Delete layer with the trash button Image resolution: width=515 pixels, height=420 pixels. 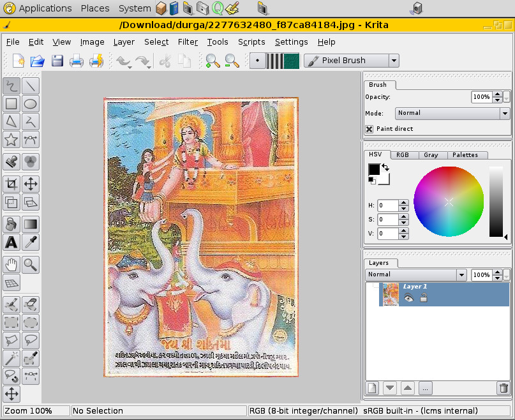503,389
